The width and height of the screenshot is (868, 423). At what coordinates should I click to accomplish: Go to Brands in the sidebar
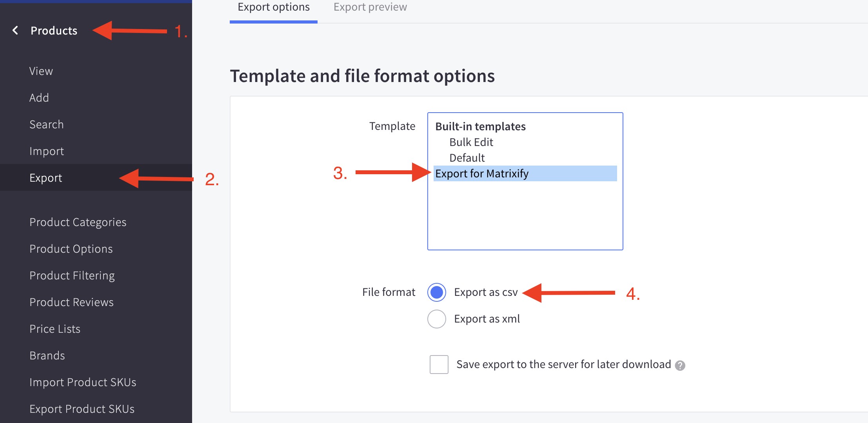point(47,356)
